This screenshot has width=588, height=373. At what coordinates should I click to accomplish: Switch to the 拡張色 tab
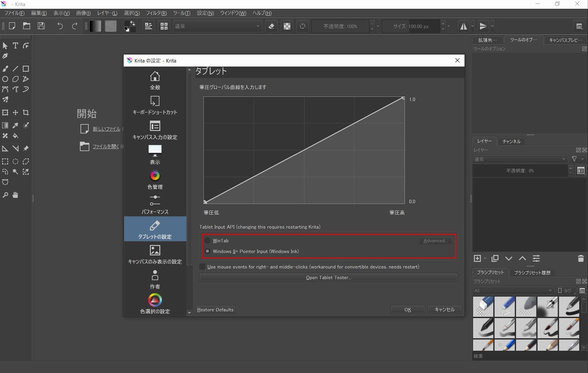point(488,40)
